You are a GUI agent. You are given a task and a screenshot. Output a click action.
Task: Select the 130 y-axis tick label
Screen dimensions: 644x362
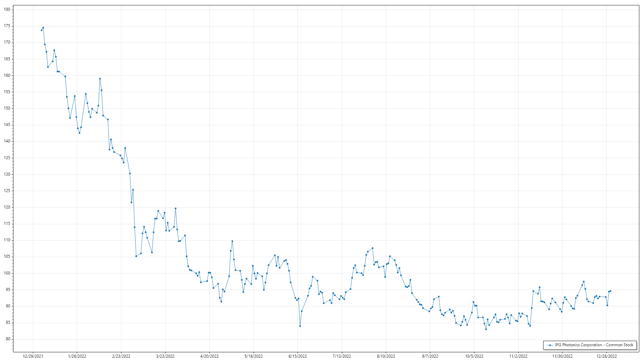click(x=7, y=174)
